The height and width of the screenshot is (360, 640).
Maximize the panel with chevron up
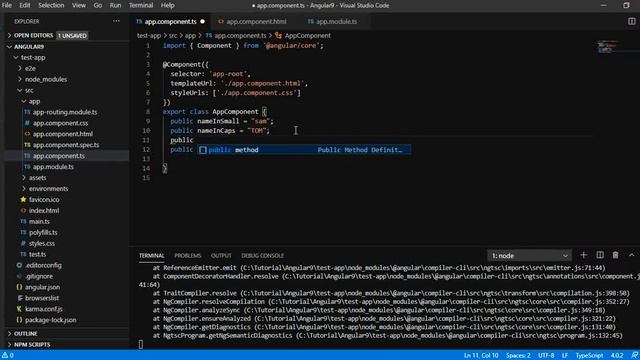[x=631, y=255]
